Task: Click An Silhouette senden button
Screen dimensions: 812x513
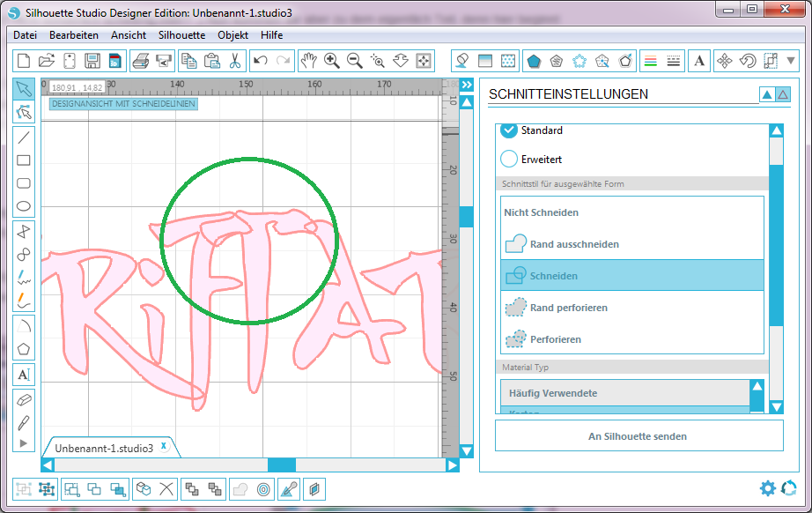Action: pos(639,436)
